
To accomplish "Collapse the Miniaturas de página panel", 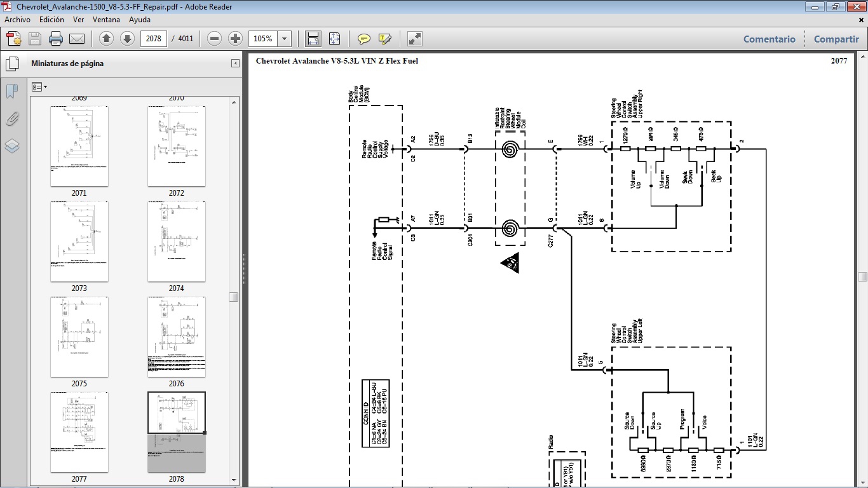I will (235, 64).
